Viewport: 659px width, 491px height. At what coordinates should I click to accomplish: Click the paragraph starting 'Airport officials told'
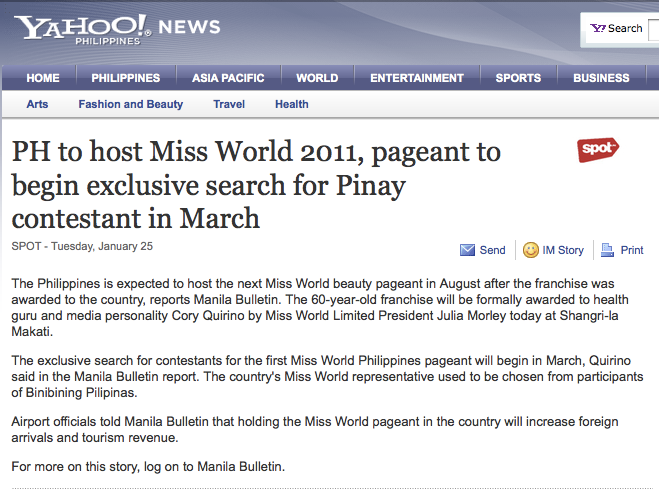click(315, 429)
